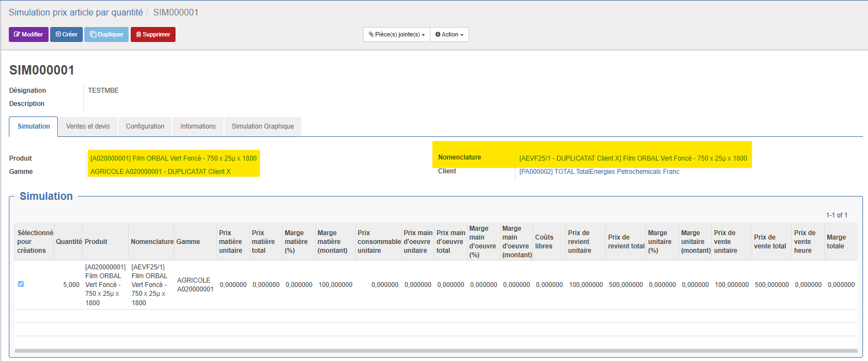Click Prix de revient total 500,000000
Screen dimensions: 868x361
tap(626, 285)
